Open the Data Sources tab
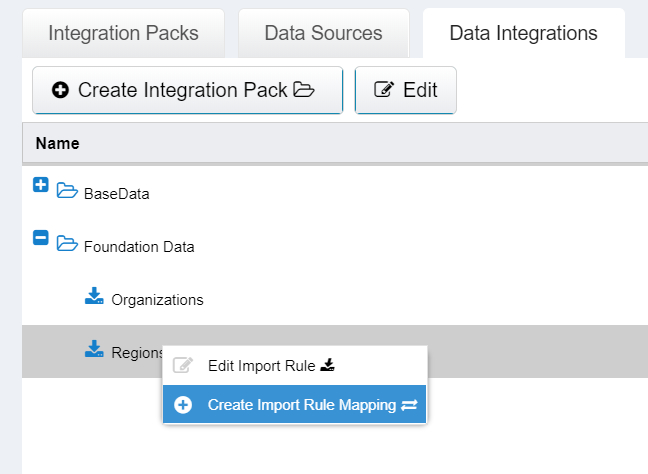The image size is (648, 474). tap(323, 33)
